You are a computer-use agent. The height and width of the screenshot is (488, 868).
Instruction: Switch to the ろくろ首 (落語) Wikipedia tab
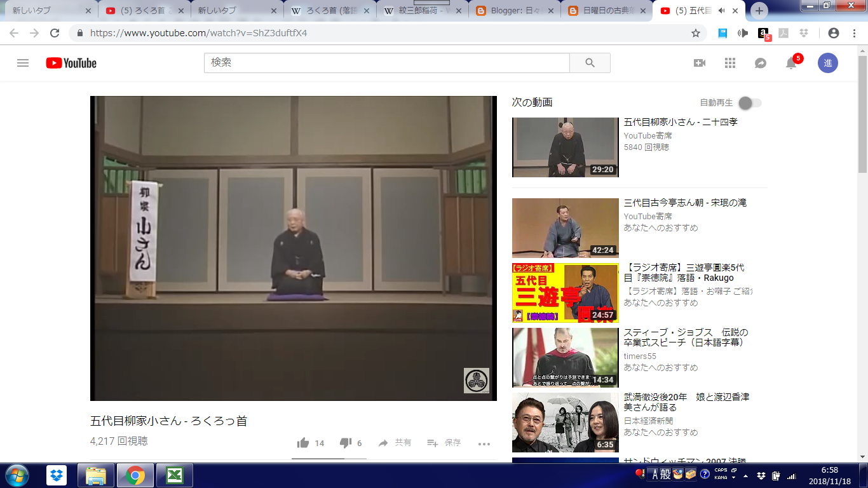(x=329, y=11)
